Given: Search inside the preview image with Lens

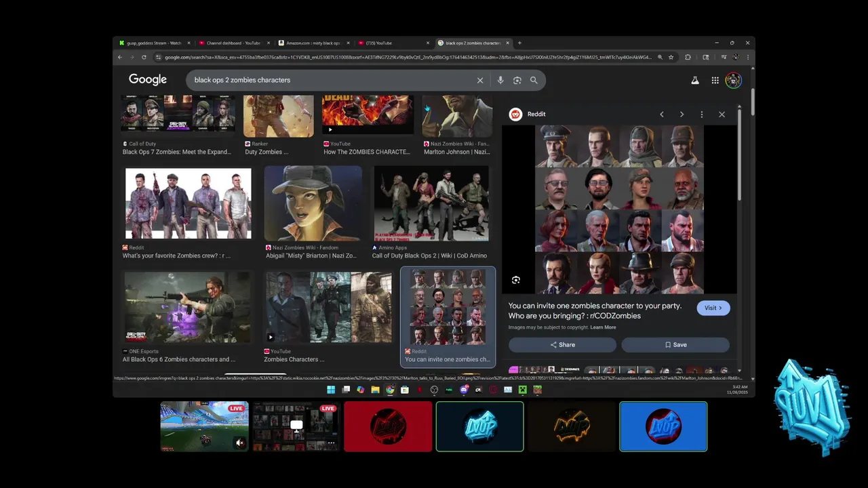Looking at the screenshot, I should [x=516, y=280].
